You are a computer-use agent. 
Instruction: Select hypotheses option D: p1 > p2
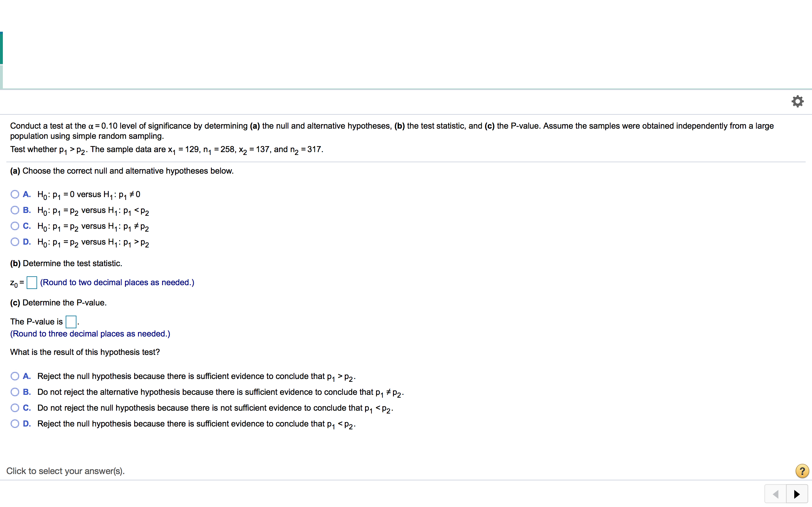(15, 242)
